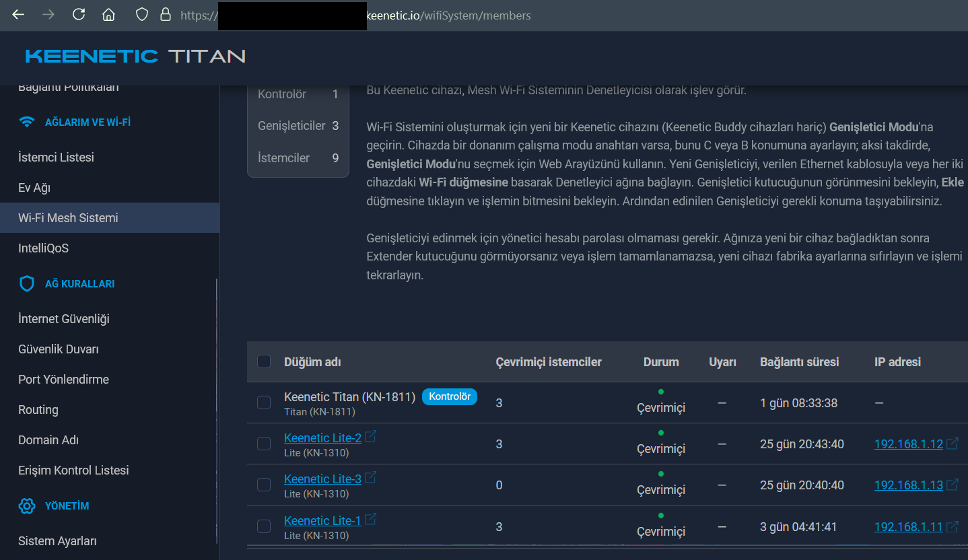968x560 pixels.
Task: Open external link icon next to 192.168.1.13
Action: click(x=952, y=484)
